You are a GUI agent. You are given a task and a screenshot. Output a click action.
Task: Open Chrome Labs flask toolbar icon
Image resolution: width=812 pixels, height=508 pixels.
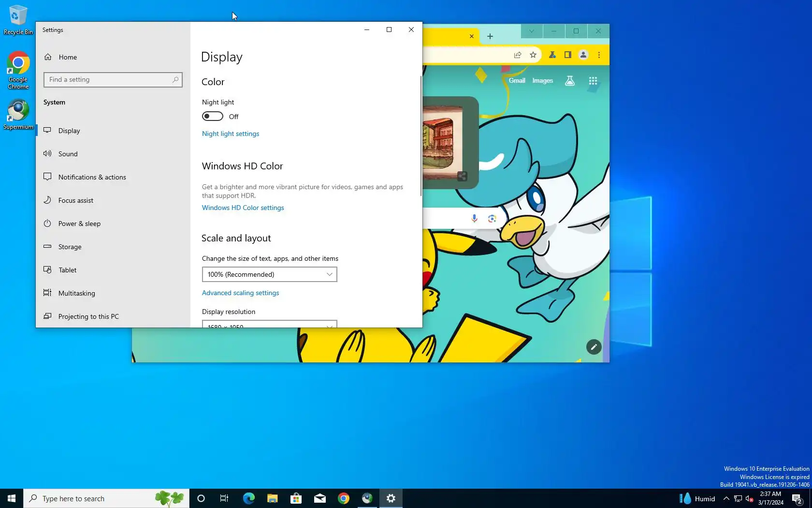552,55
